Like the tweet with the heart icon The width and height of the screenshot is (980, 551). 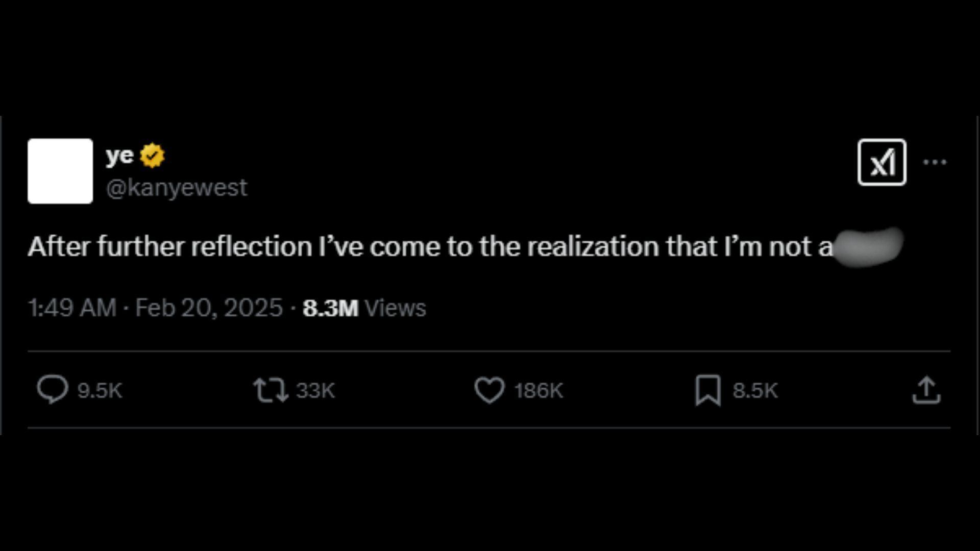489,390
